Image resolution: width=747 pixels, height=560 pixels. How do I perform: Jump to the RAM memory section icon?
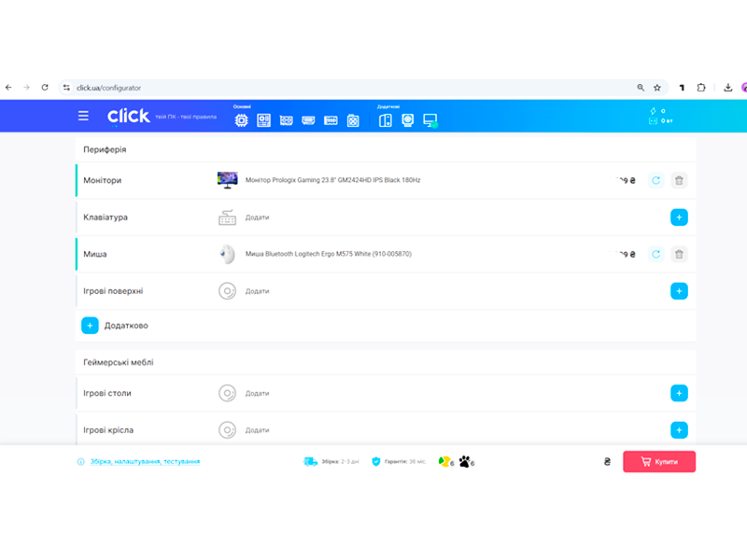pos(308,120)
